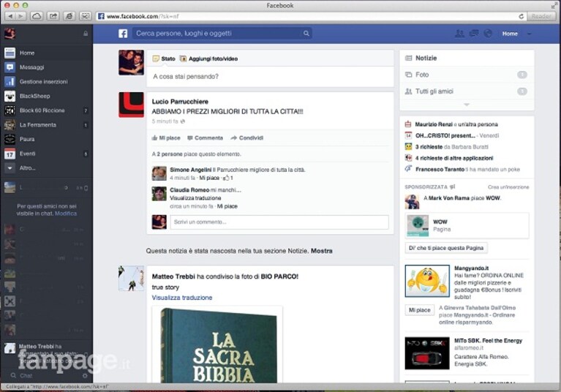The image size is (561, 392).
Task: Open the Paura page in sidebar
Action: click(x=47, y=139)
